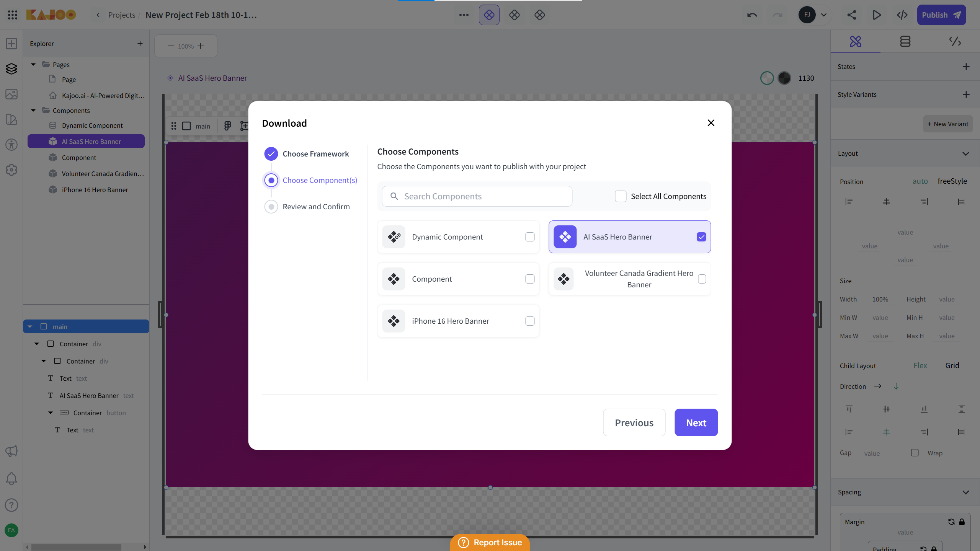Open the layers icon in left sidebar
Screen dimensions: 980x551
pyautogui.click(x=11, y=69)
